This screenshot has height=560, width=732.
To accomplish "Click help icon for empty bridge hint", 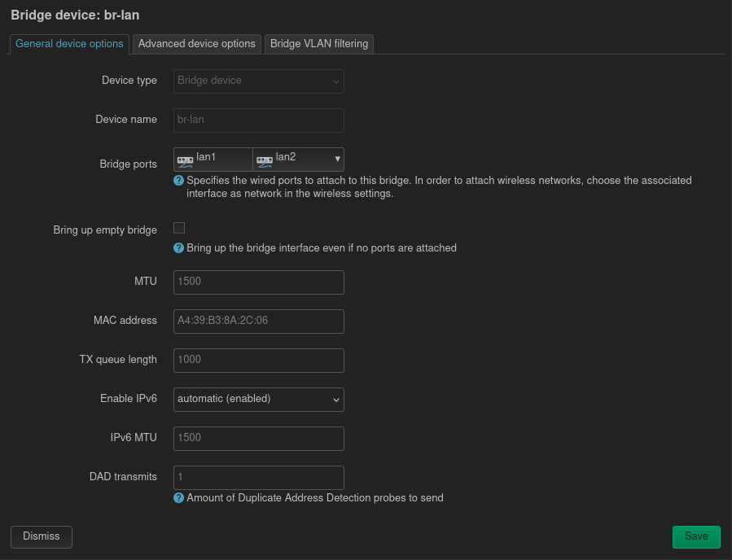I will point(178,247).
